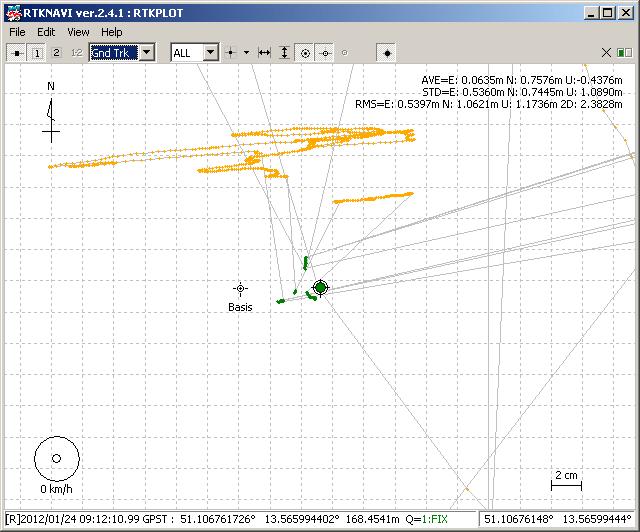Open the Help menu
Screen dimensions: 640x532
pyautogui.click(x=111, y=32)
